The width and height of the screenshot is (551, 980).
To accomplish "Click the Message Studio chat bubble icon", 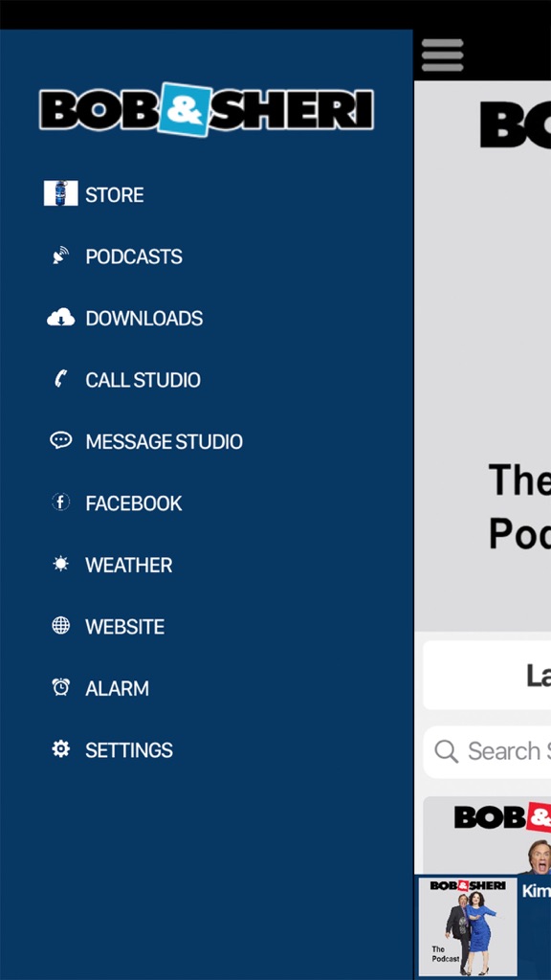I will point(60,440).
